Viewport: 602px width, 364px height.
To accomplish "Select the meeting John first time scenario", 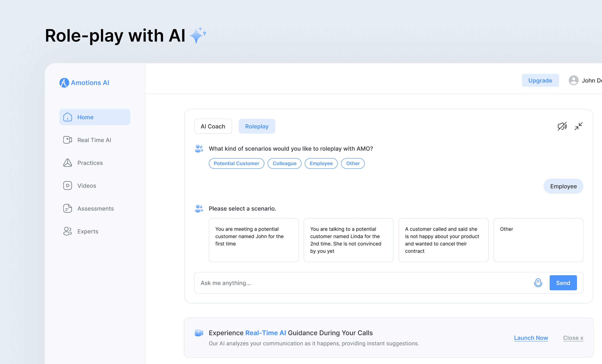I will point(253,240).
